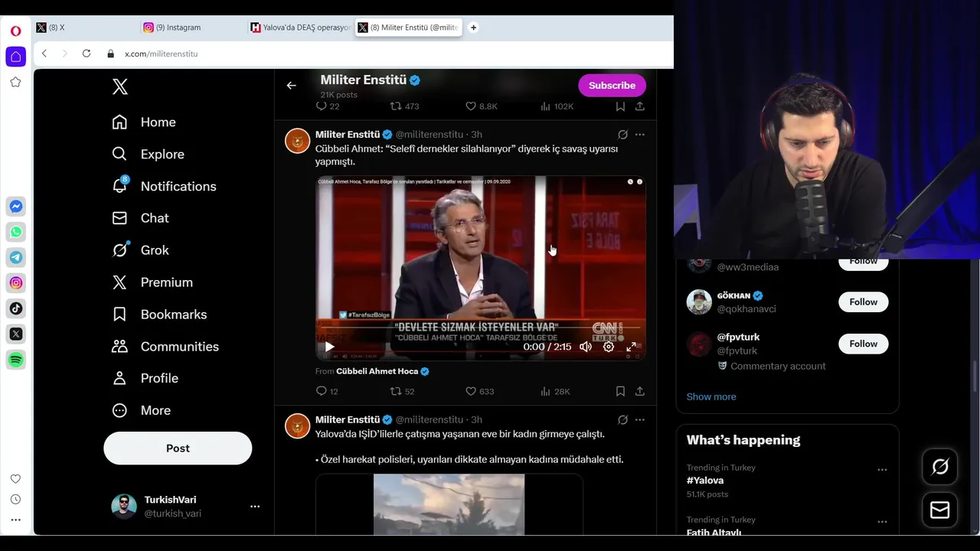Viewport: 980px width, 551px height.
Task: Switch to the Instagram browser tab
Action: (x=191, y=28)
